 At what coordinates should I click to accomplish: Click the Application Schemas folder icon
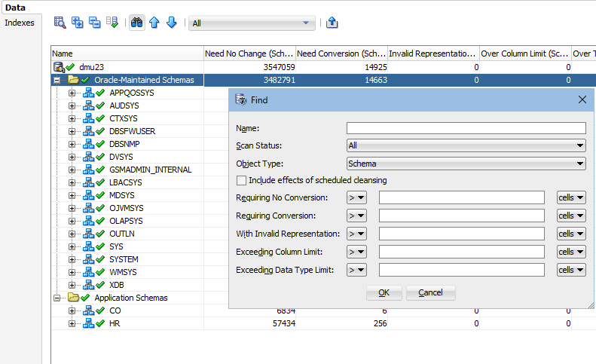click(x=73, y=298)
